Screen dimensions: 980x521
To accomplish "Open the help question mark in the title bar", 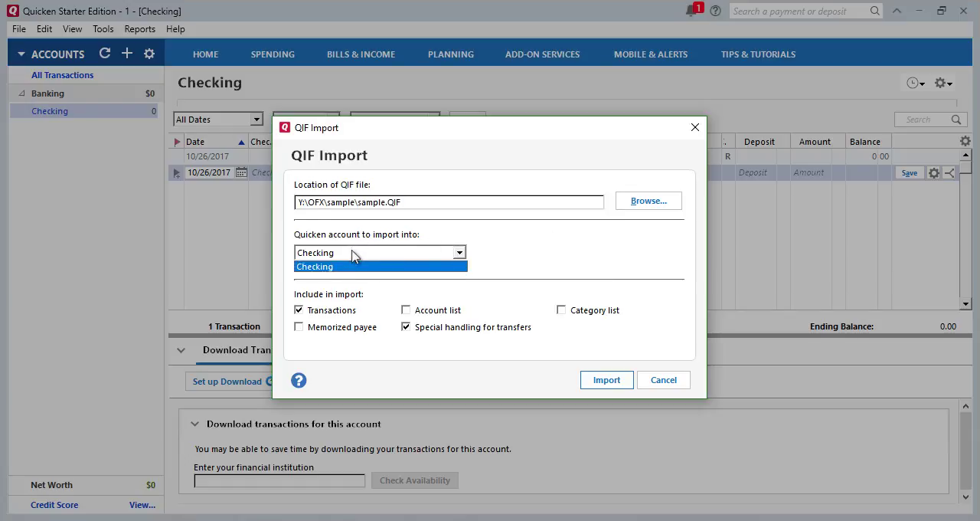I will tap(715, 11).
